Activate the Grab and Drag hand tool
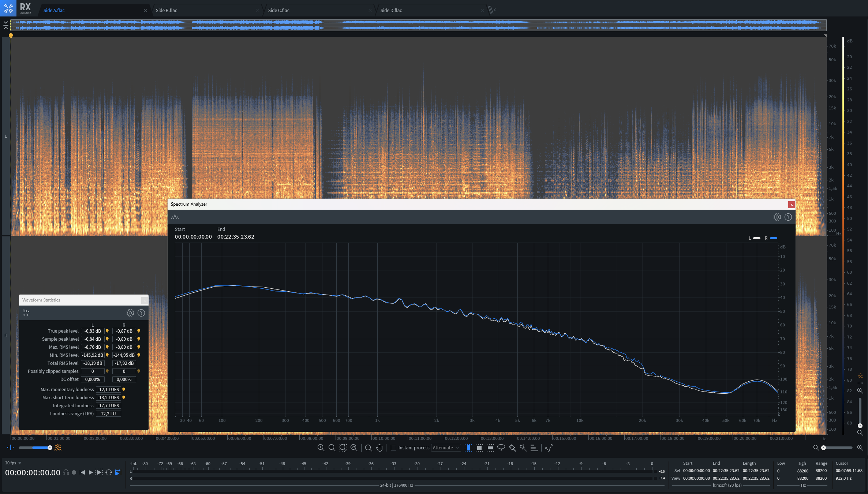The height and width of the screenshot is (494, 868). [x=379, y=448]
